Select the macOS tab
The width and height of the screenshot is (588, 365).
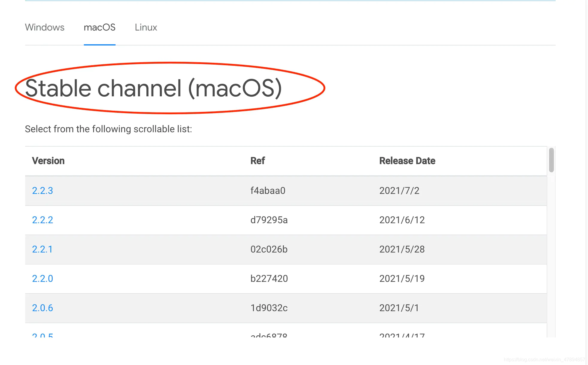tap(99, 27)
